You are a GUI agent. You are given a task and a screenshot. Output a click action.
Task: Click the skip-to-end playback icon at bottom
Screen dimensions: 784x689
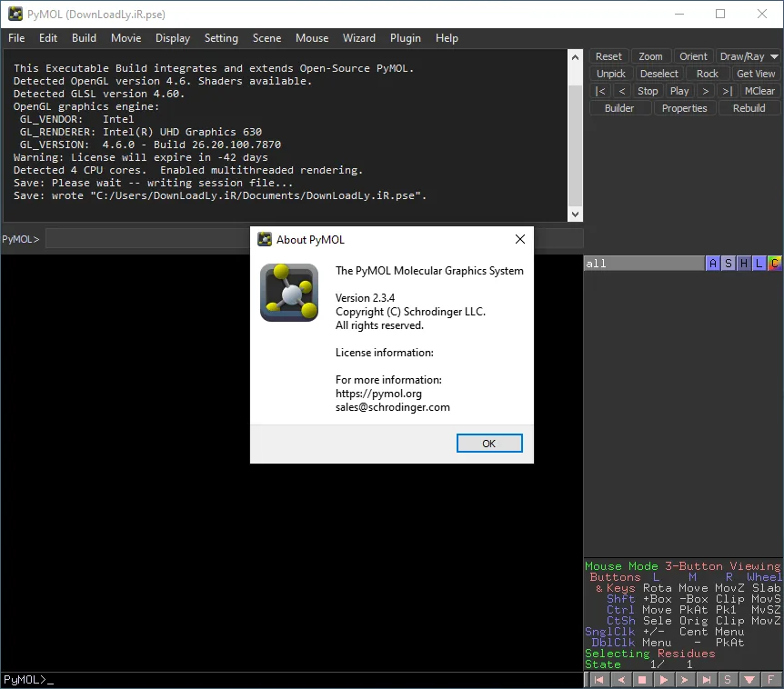point(707,680)
